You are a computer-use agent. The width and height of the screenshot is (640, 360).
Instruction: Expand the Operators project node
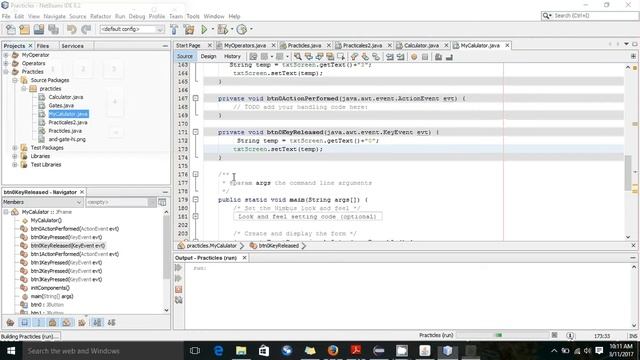pyautogui.click(x=6, y=63)
